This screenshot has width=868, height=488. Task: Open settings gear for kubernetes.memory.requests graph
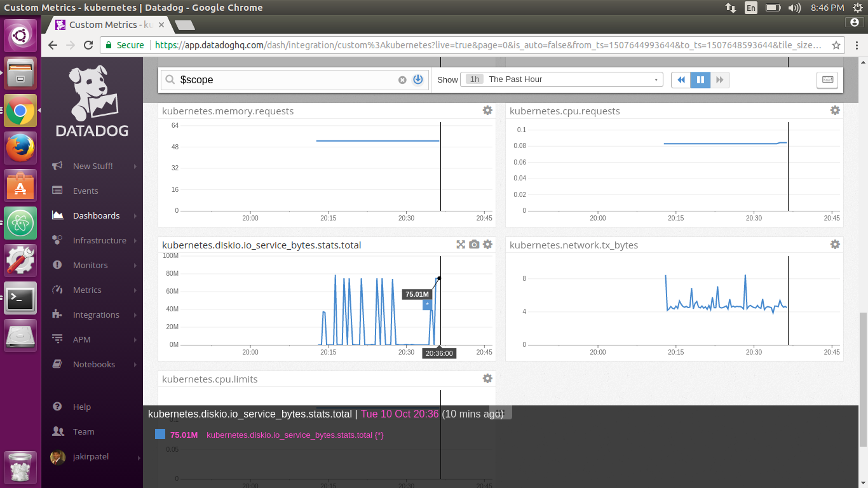pos(487,111)
